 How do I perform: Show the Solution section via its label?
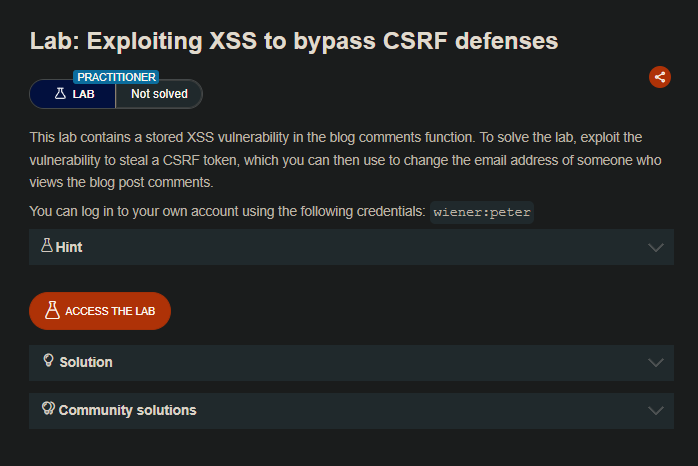[86, 362]
